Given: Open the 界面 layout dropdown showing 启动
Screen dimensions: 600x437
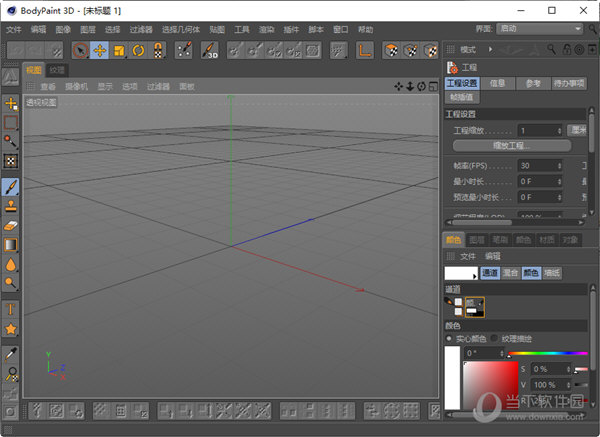Looking at the screenshot, I should (x=539, y=29).
